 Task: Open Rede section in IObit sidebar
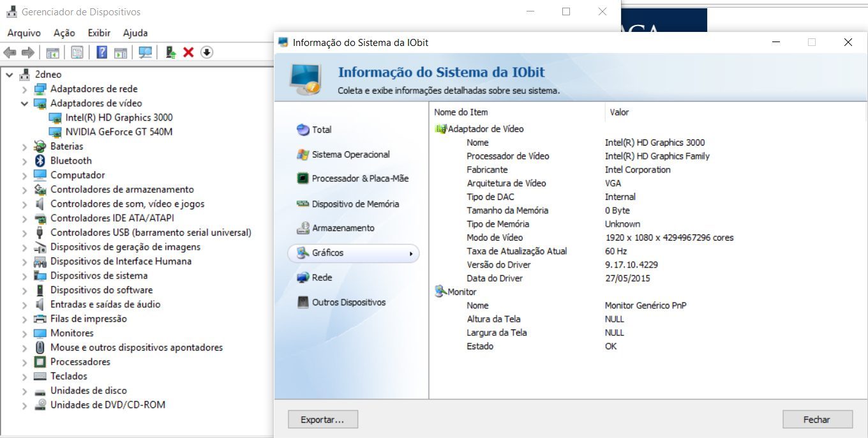322,278
